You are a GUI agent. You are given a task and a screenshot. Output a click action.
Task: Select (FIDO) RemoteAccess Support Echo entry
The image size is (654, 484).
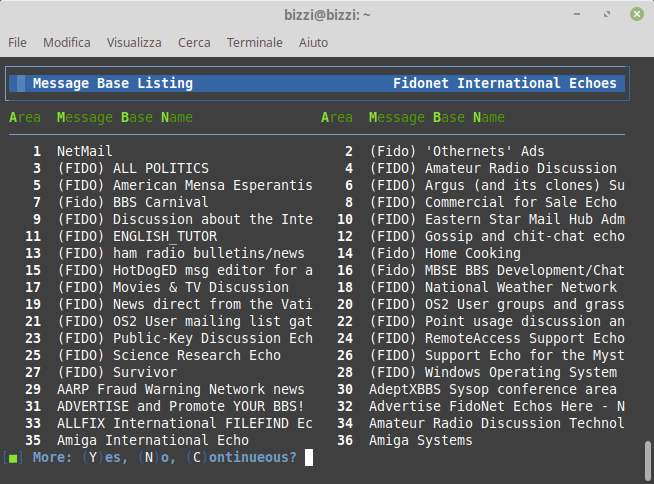(497, 338)
